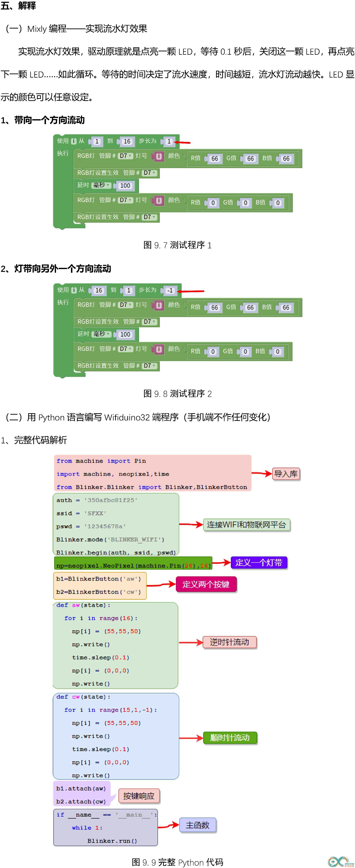Click the line b1.attach(aw)
Image resolution: width=355 pixels, height=868 pixels.
(x=81, y=789)
